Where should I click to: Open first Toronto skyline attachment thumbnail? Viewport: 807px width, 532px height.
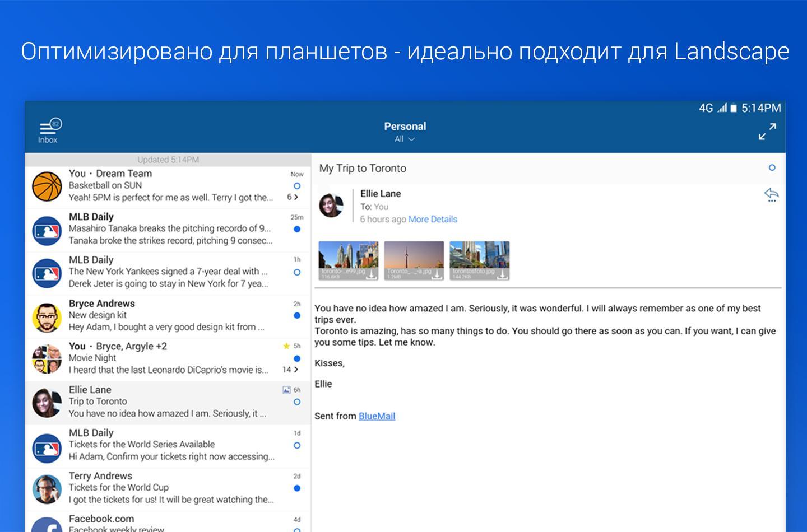(348, 261)
